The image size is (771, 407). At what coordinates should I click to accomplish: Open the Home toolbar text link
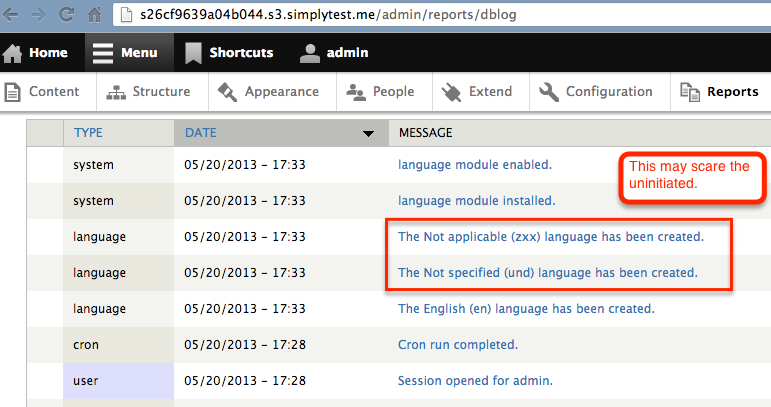point(48,53)
